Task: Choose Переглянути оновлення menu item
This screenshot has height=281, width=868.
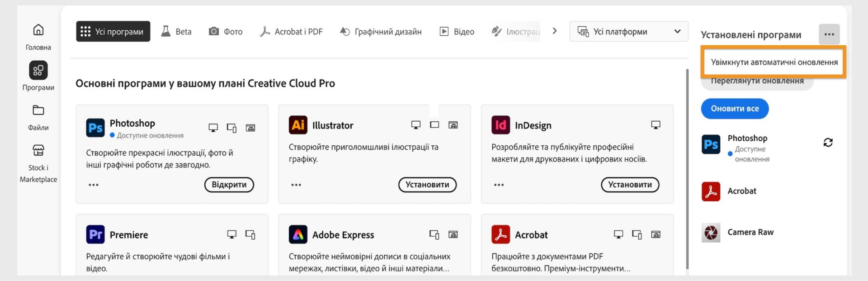Action: (757, 82)
